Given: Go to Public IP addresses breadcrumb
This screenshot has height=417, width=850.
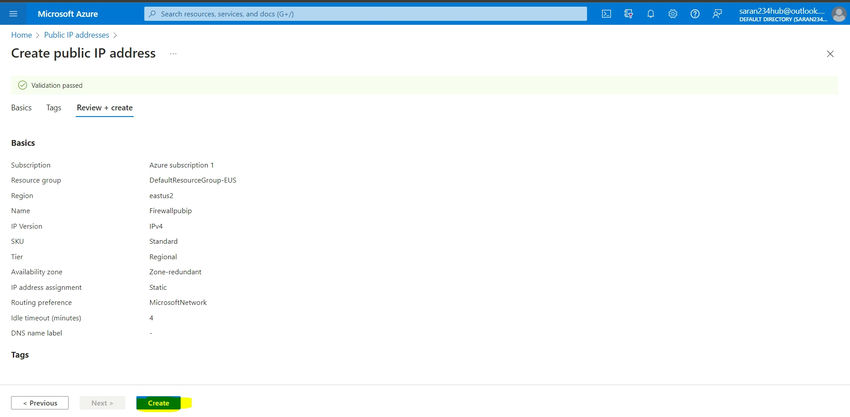Looking at the screenshot, I should [x=76, y=35].
